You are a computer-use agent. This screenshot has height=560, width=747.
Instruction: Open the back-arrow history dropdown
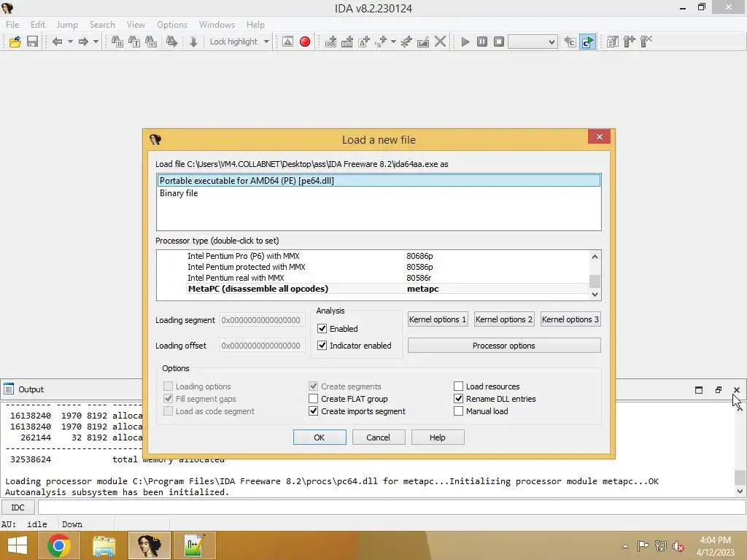click(70, 42)
